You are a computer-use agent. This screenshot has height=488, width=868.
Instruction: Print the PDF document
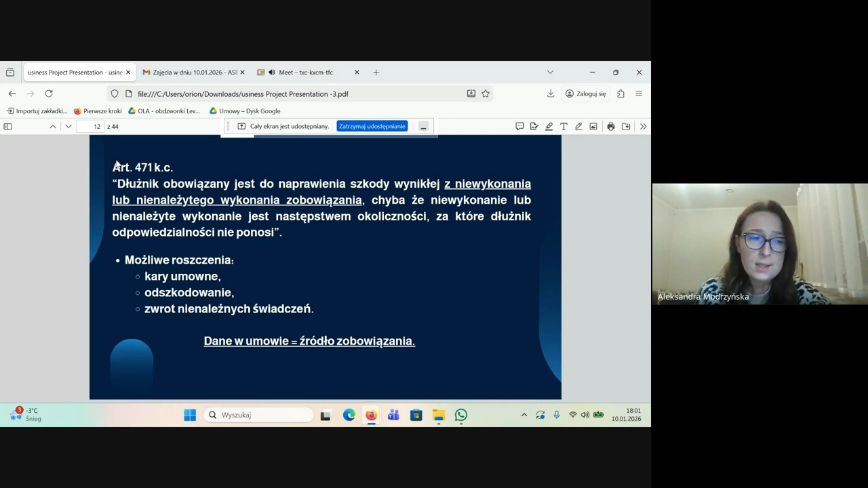(x=611, y=127)
